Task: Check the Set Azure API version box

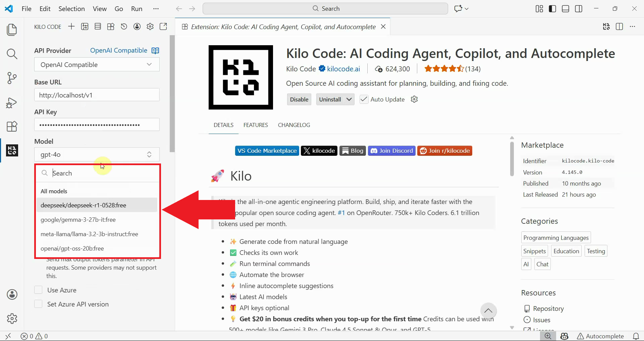Action: point(39,304)
